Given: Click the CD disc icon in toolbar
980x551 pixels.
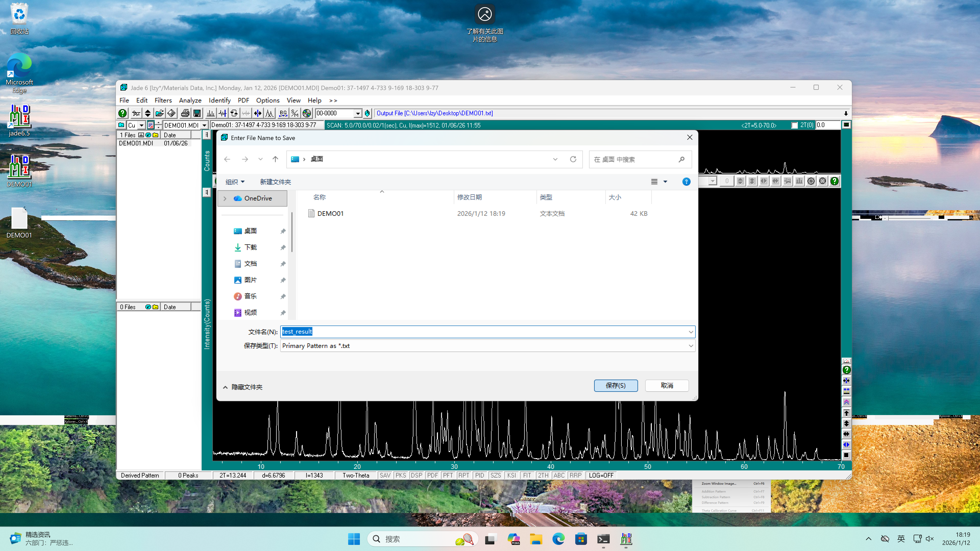Looking at the screenshot, I should click(x=307, y=113).
